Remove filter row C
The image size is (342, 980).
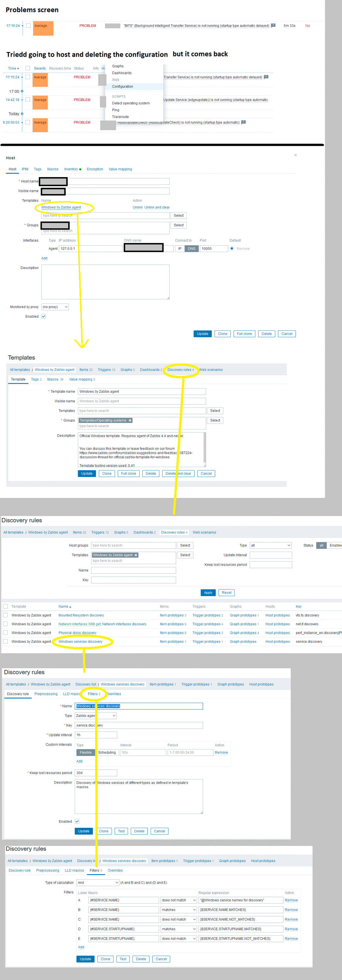291,920
